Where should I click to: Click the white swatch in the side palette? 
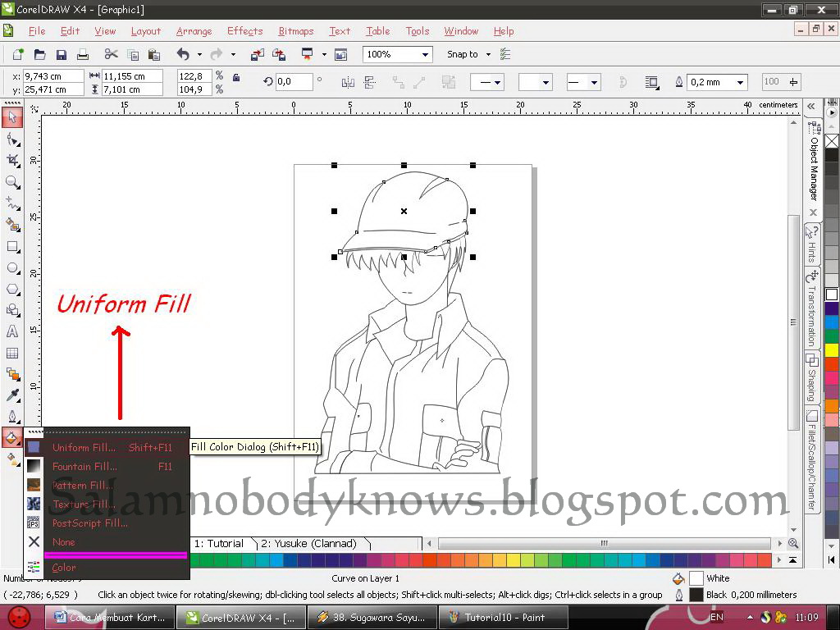click(832, 294)
